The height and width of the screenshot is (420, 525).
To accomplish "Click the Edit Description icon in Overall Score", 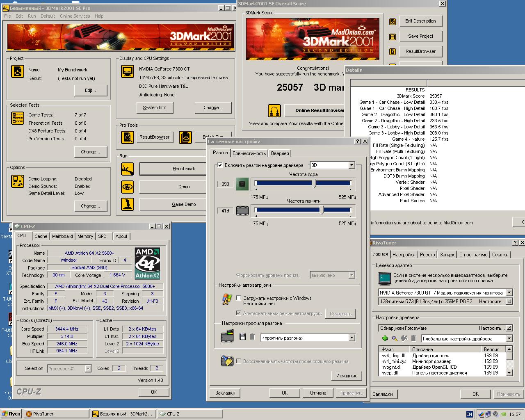I will 393,21.
